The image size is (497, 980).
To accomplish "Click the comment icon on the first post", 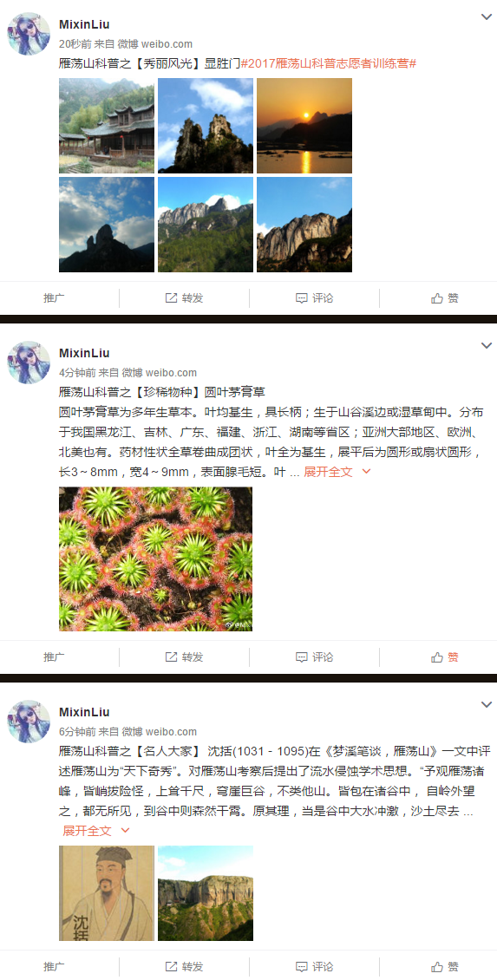I will 301,298.
